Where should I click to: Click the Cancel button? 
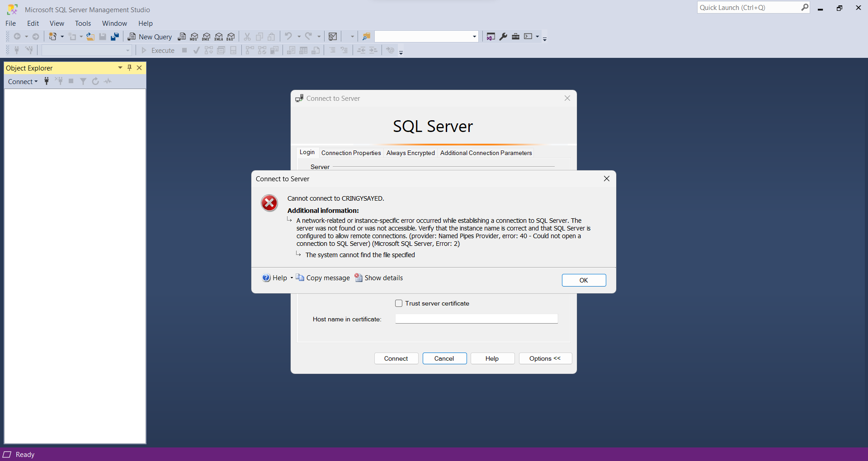point(444,358)
